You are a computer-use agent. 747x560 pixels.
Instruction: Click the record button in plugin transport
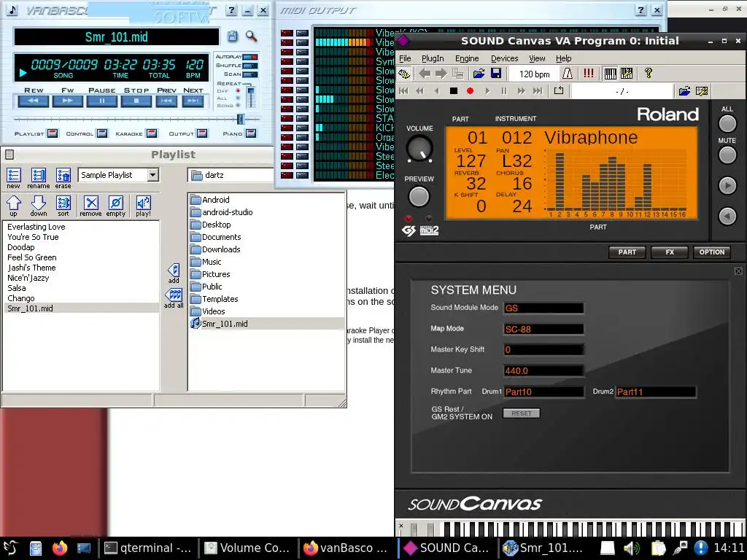click(x=471, y=90)
